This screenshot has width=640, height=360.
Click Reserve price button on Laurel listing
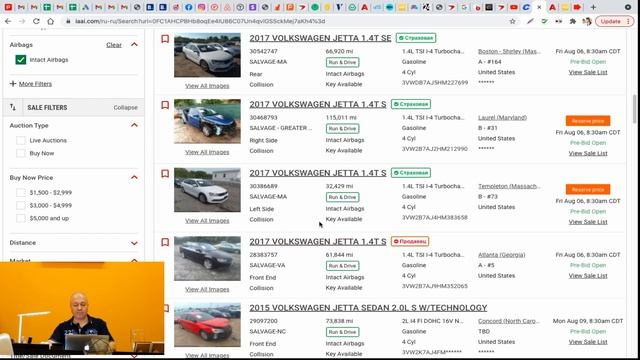588,121
